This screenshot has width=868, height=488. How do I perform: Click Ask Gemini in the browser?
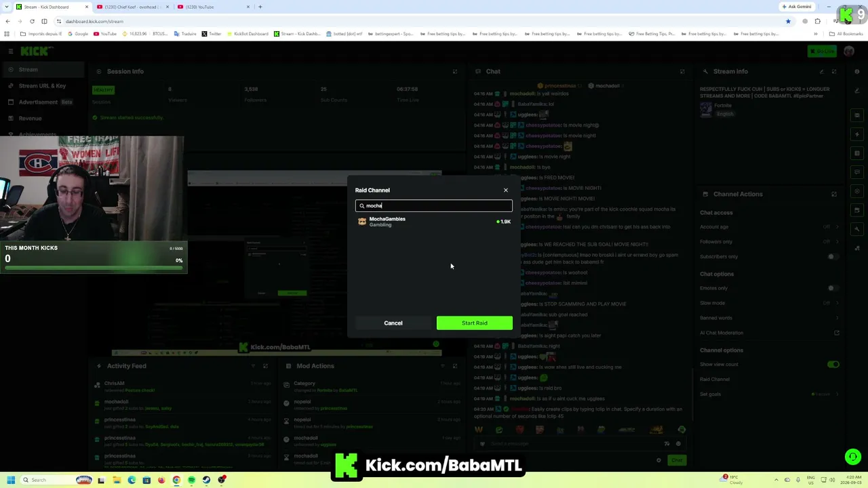797,7
